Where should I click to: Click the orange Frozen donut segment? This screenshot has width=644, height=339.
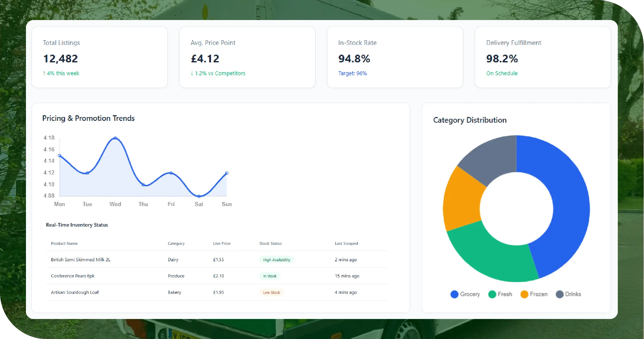click(x=463, y=200)
